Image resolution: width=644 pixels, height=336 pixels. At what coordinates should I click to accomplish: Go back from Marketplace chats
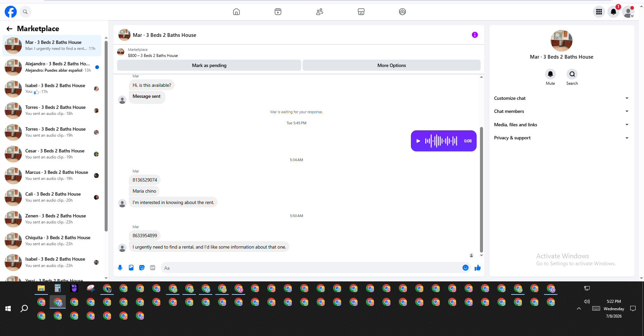coord(9,29)
